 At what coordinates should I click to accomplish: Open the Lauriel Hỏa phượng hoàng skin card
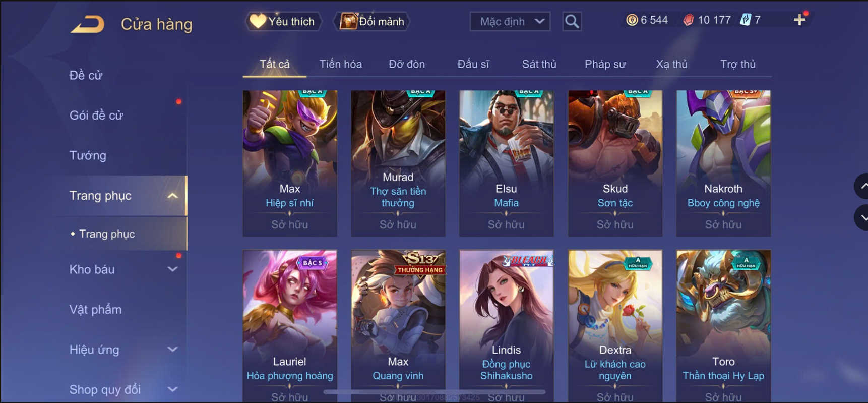click(290, 326)
